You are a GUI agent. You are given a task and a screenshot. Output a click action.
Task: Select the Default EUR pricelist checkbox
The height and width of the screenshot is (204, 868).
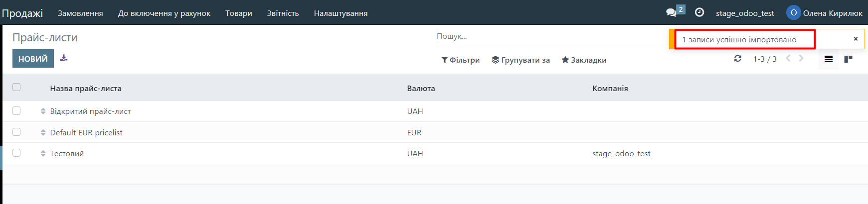pos(16,132)
